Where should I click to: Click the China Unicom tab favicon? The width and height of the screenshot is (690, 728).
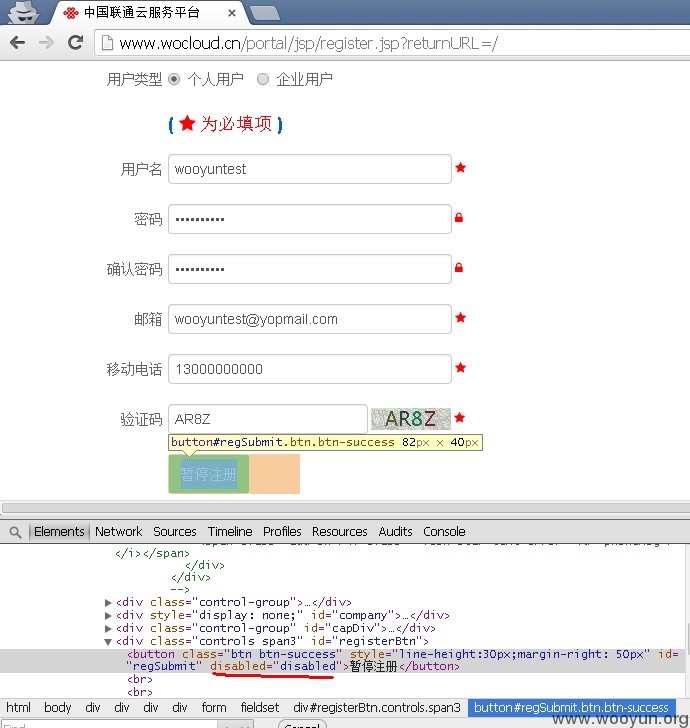pyautogui.click(x=71, y=13)
